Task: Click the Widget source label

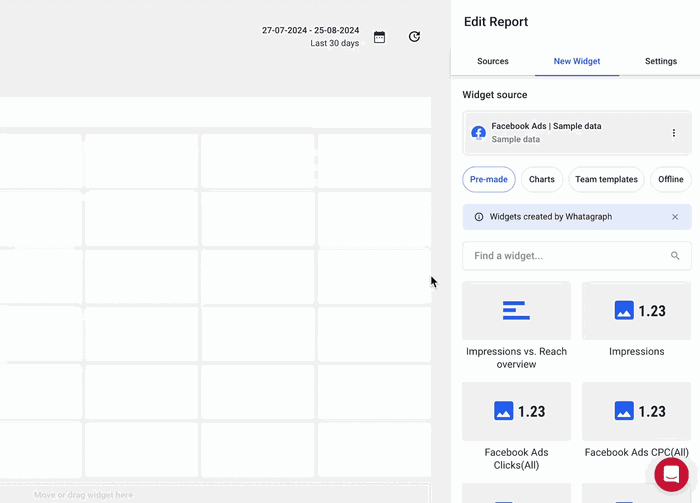Action: (495, 95)
